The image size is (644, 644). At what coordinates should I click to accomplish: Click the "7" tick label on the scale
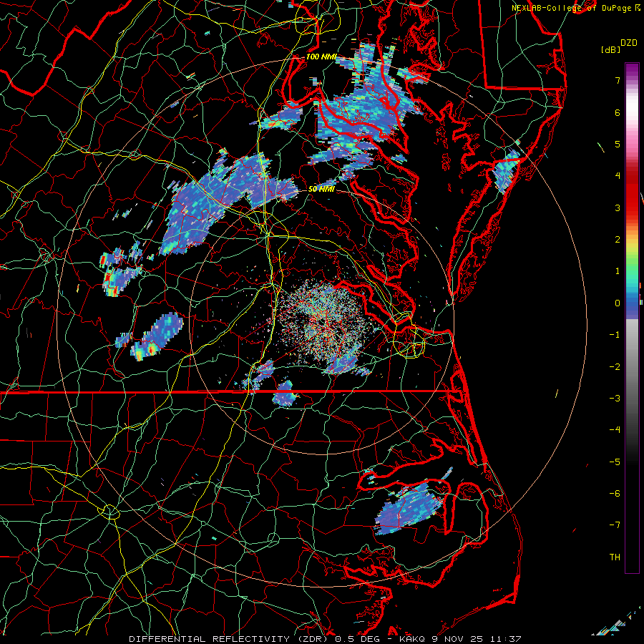point(618,80)
